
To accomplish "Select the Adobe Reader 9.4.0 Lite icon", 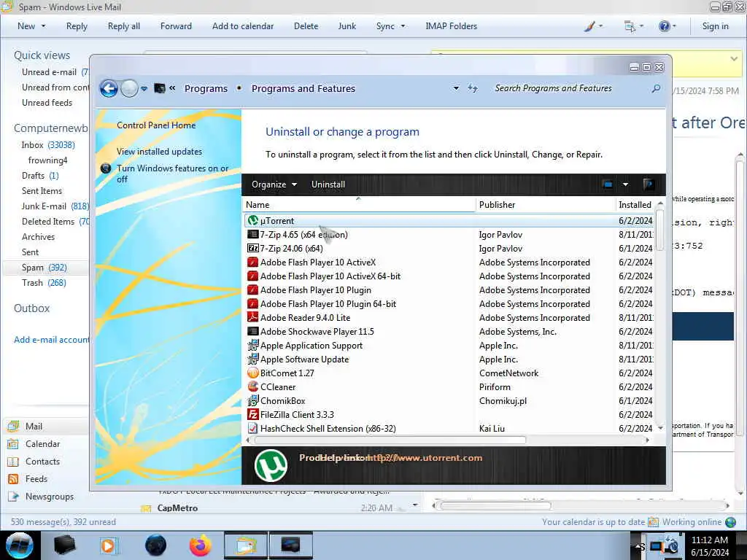I will point(253,317).
